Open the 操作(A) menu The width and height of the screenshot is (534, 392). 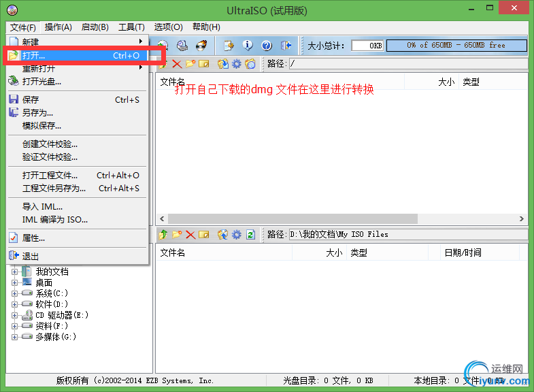pyautogui.click(x=59, y=27)
